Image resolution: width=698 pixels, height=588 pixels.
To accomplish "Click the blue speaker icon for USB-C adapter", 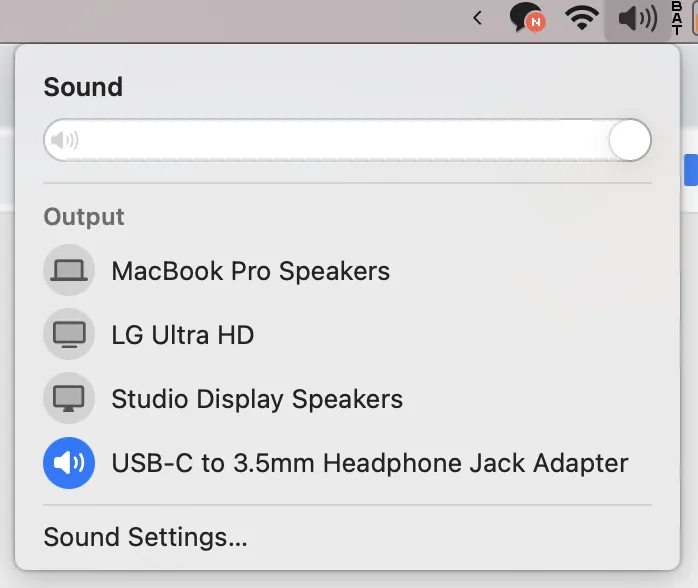I will (x=69, y=462).
